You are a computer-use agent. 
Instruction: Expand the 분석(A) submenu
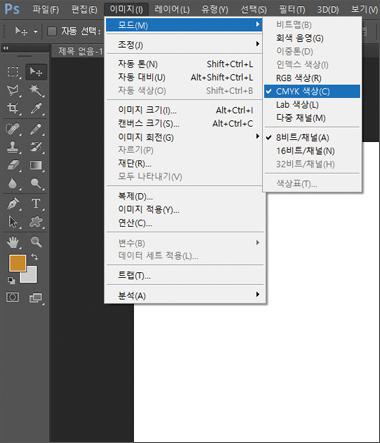(x=184, y=295)
